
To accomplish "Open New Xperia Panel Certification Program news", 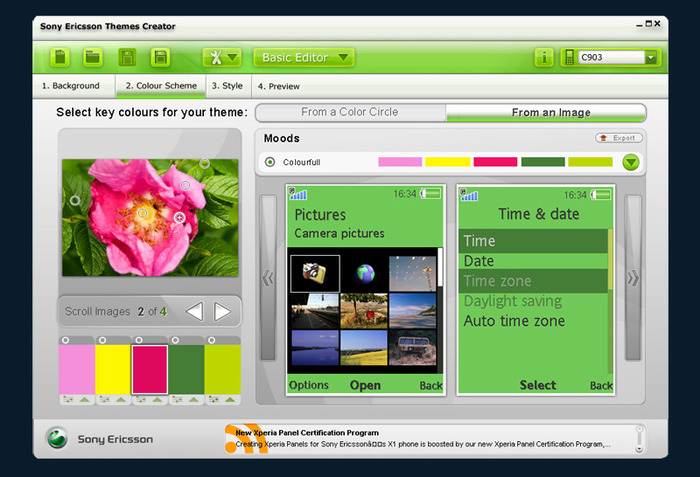I will 307,433.
